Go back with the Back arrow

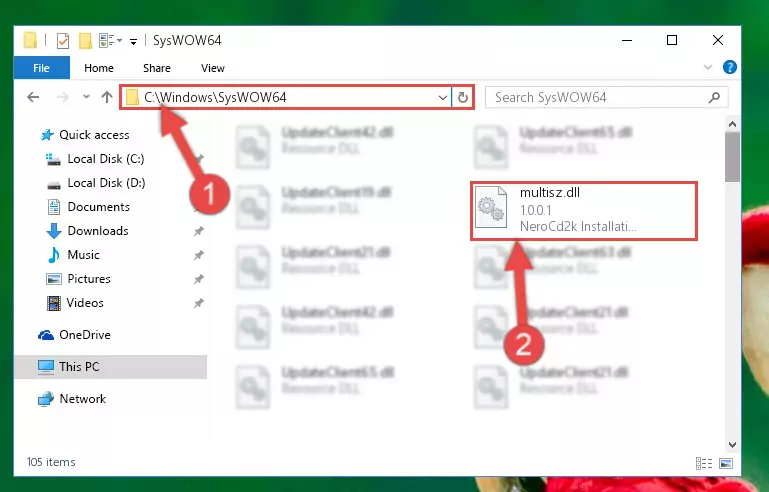(33, 97)
